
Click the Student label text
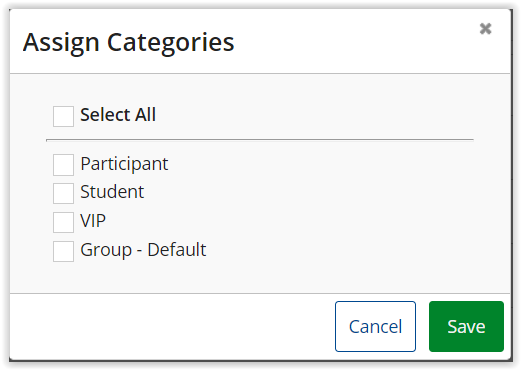112,192
